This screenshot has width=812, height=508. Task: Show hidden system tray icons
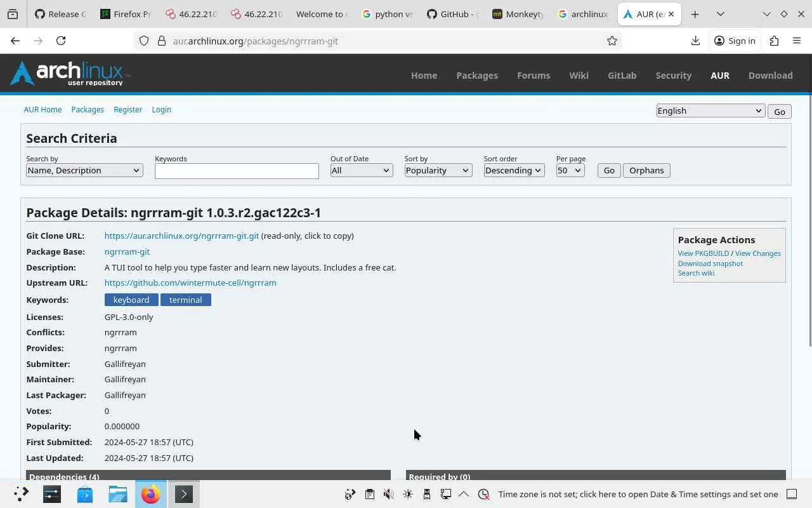(x=464, y=494)
